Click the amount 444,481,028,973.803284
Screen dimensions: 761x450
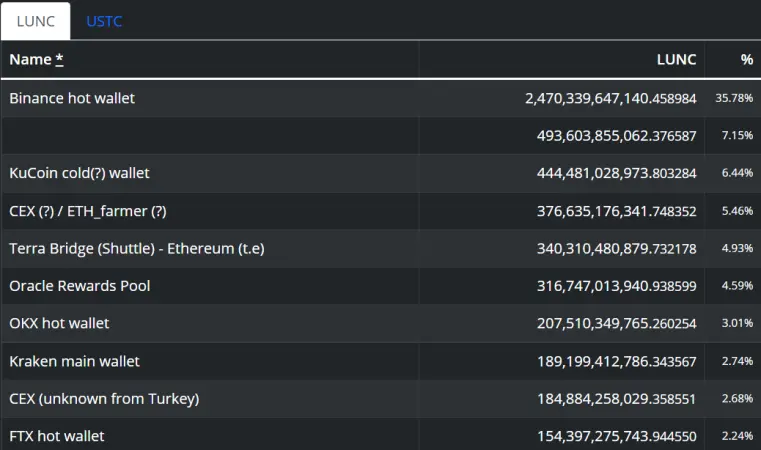pos(616,173)
